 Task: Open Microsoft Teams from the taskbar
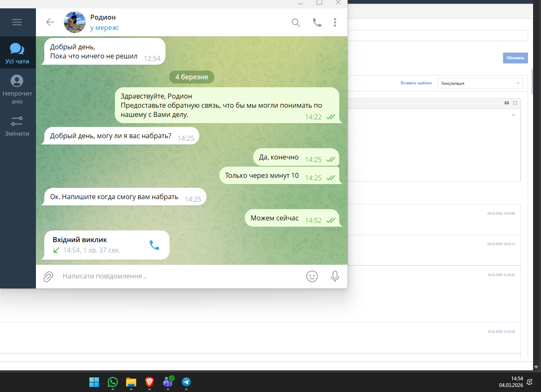click(x=168, y=382)
